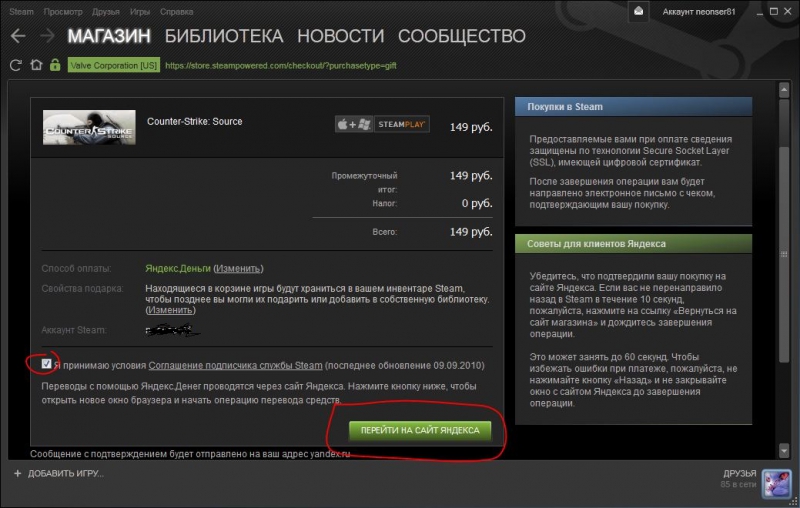Accept the Steam subscriber agreement checkbox
Image resolution: width=800 pixels, height=508 pixels.
pyautogui.click(x=47, y=365)
